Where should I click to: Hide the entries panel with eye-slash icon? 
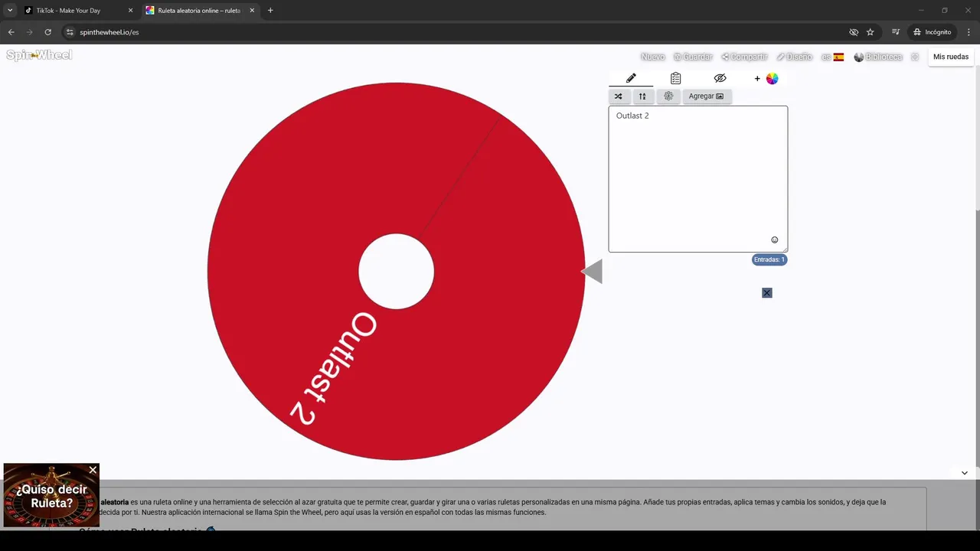coord(720,78)
